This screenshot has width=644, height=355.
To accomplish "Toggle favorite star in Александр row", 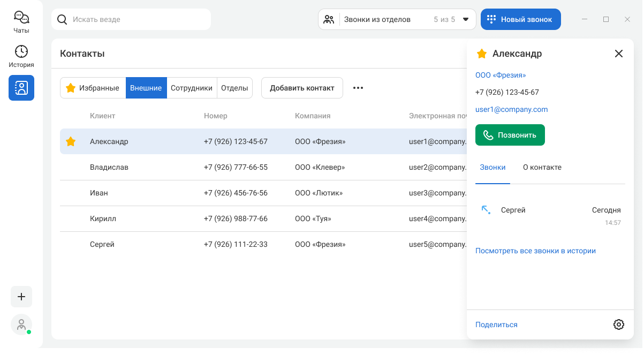I will 71,142.
